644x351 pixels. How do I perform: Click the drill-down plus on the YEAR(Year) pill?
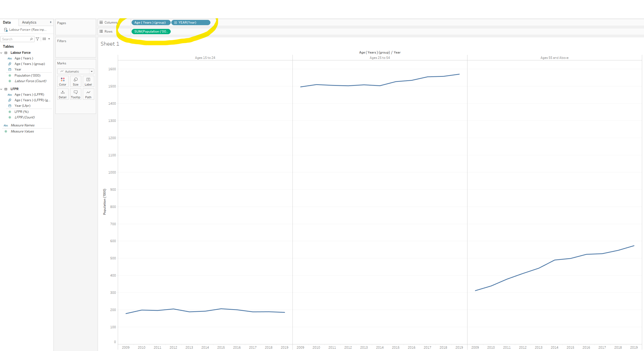coord(175,23)
